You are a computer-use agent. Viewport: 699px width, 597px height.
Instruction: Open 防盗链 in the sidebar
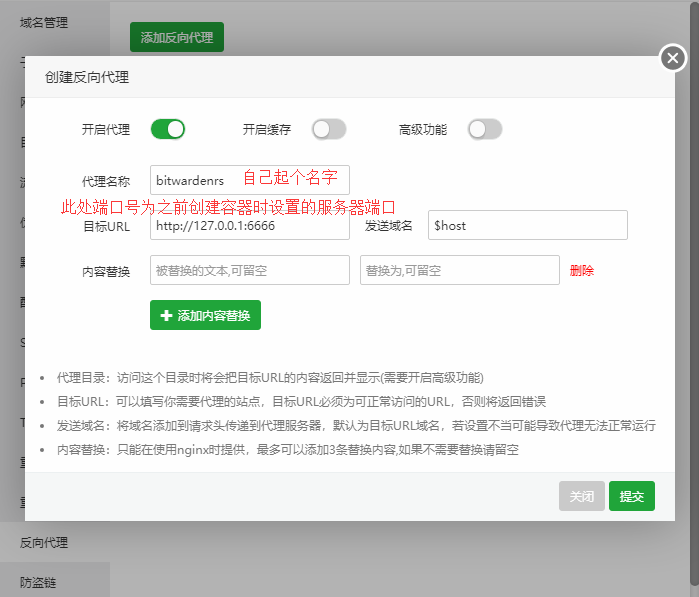[x=39, y=581]
